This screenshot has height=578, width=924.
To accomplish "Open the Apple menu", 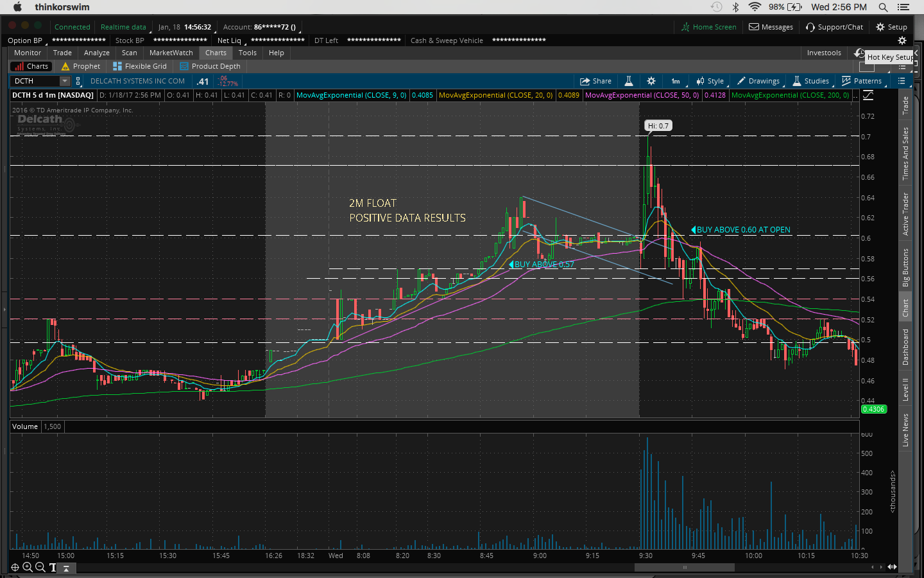I will pyautogui.click(x=17, y=7).
